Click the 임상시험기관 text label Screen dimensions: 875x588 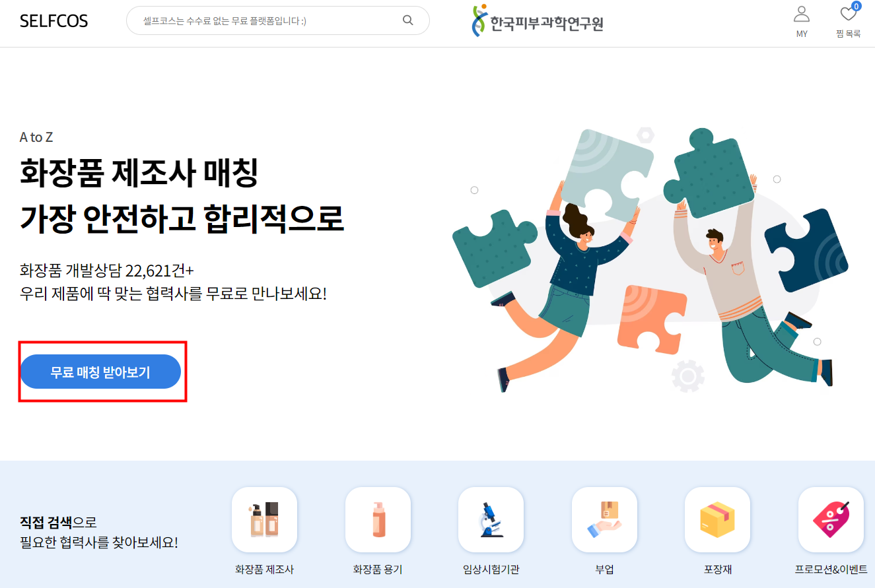click(491, 570)
